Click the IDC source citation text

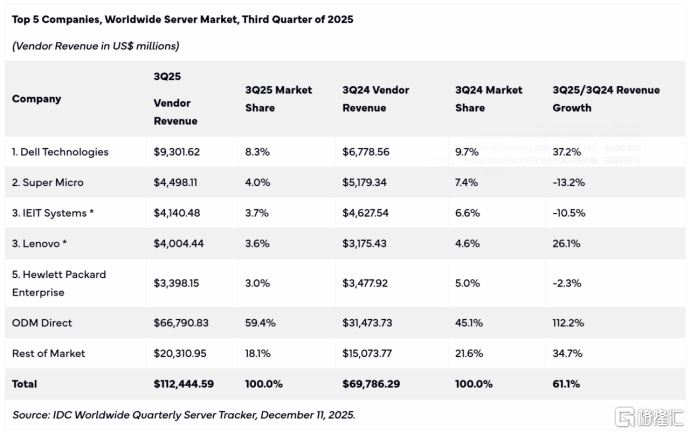(183, 414)
